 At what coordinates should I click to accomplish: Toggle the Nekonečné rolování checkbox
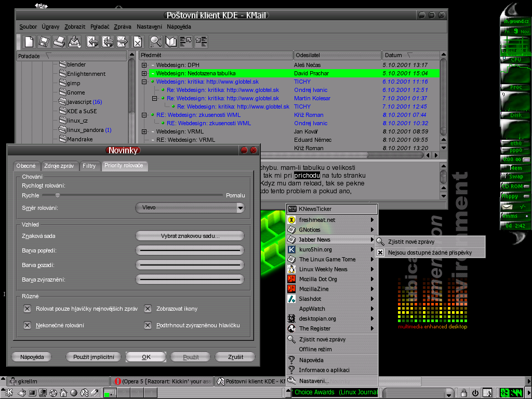27,325
